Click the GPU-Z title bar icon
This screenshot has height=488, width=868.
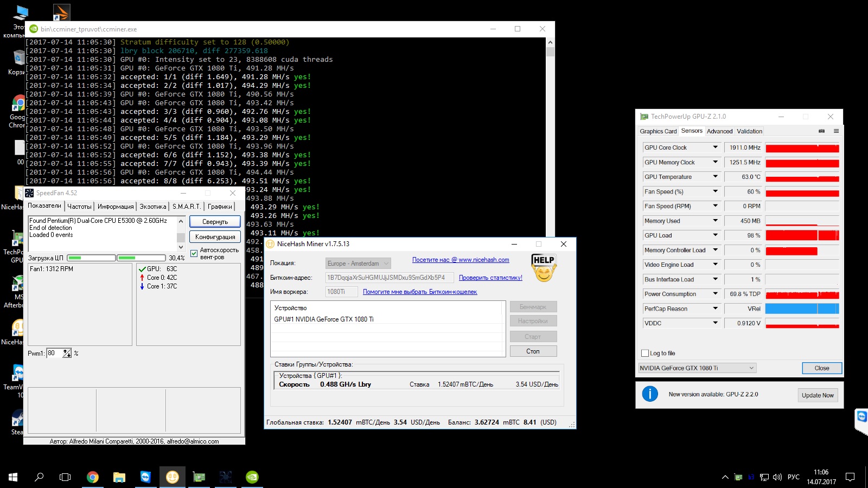(644, 117)
